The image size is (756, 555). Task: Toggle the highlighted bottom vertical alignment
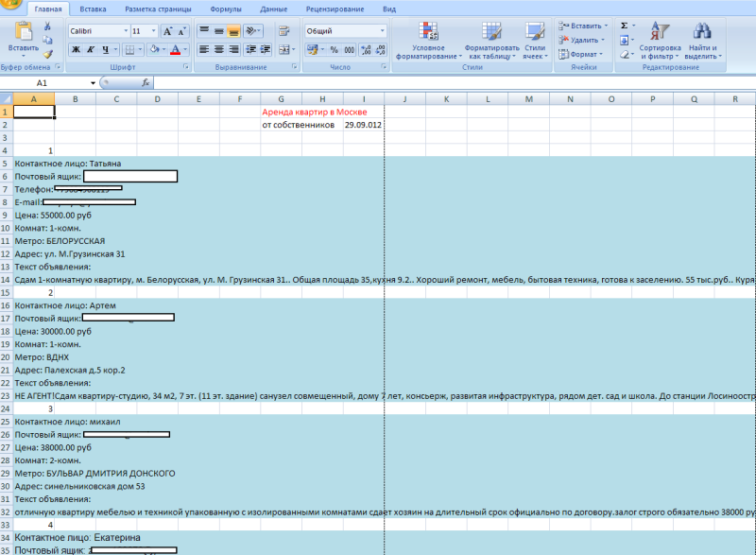point(233,31)
